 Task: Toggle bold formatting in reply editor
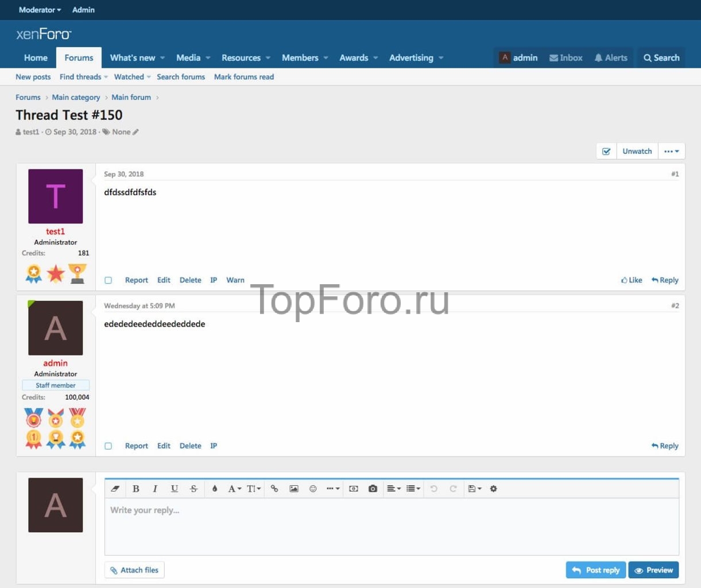coord(136,489)
